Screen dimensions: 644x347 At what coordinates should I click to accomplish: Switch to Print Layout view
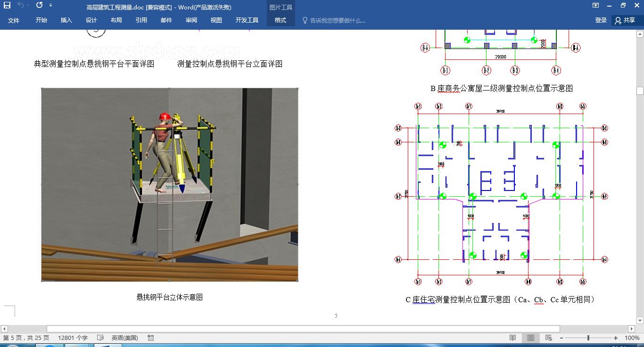click(x=531, y=338)
